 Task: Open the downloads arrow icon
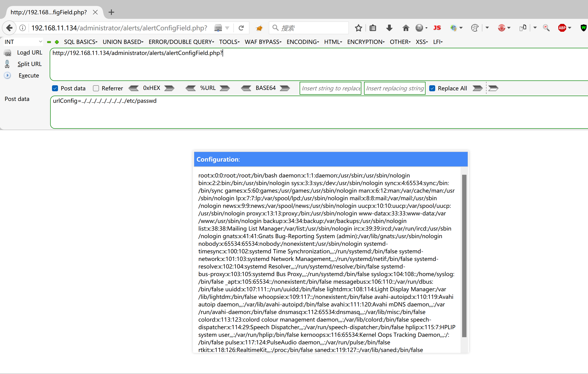click(x=389, y=28)
